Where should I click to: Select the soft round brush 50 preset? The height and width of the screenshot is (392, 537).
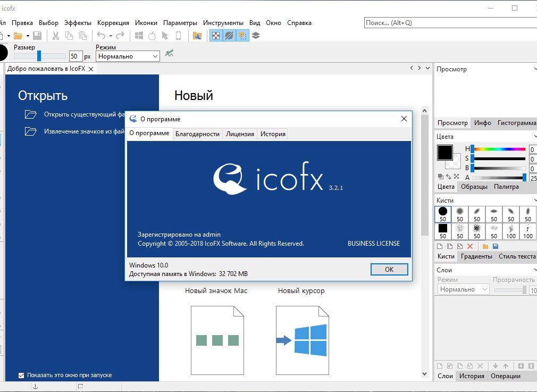click(x=460, y=214)
